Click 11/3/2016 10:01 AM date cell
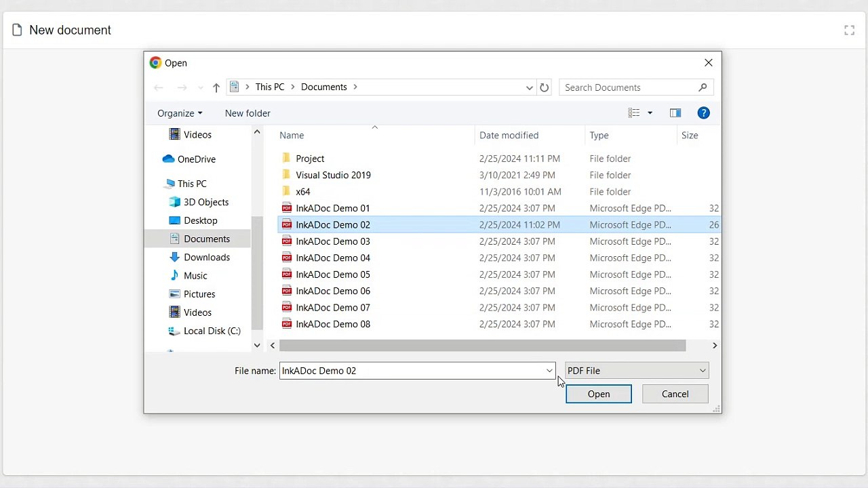The image size is (868, 488). [520, 192]
